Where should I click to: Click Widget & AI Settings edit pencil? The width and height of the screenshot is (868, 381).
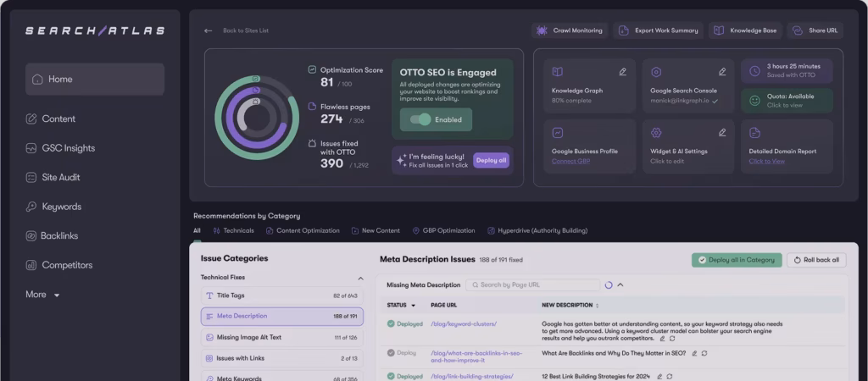coord(722,132)
